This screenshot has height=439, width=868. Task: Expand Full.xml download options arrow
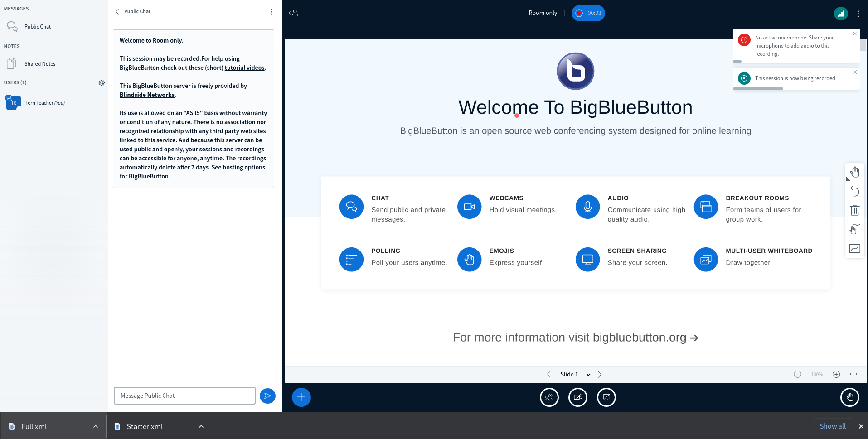coord(96,426)
